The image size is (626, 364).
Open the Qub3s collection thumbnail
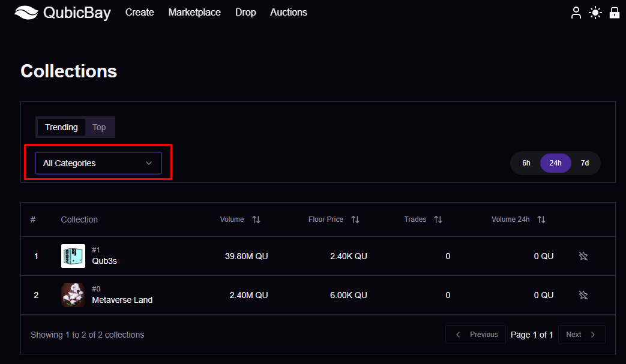[73, 256]
